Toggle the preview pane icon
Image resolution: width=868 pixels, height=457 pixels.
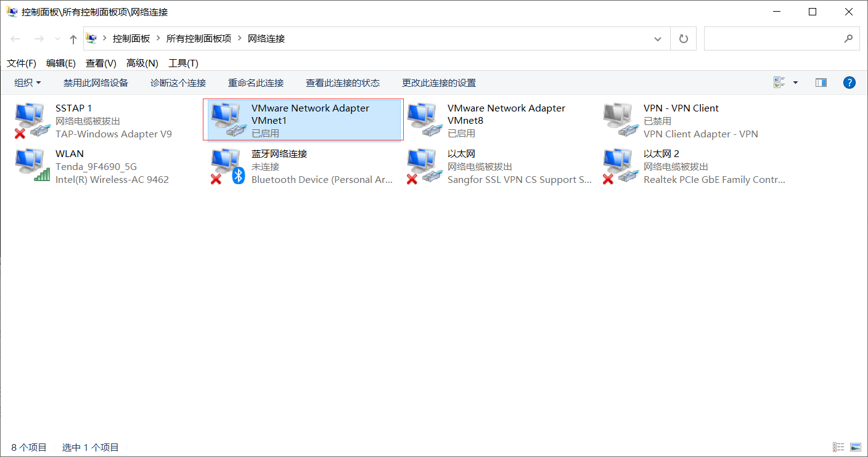[821, 82]
